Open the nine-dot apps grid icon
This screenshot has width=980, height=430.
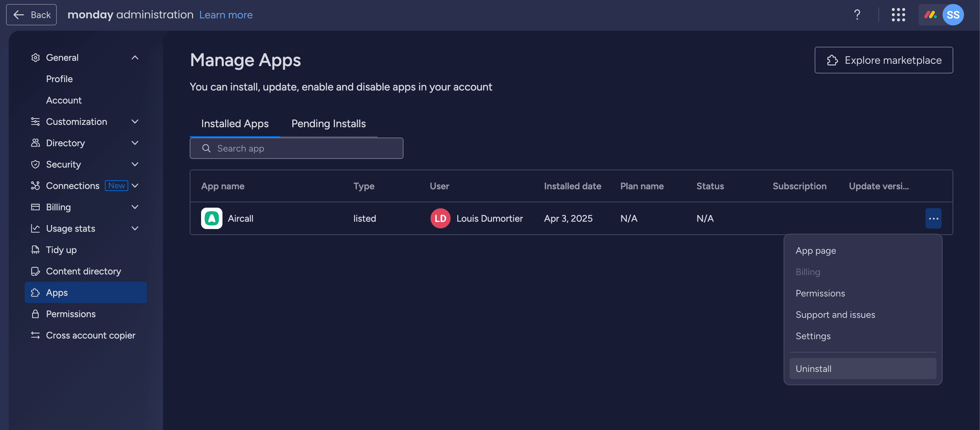click(x=898, y=14)
